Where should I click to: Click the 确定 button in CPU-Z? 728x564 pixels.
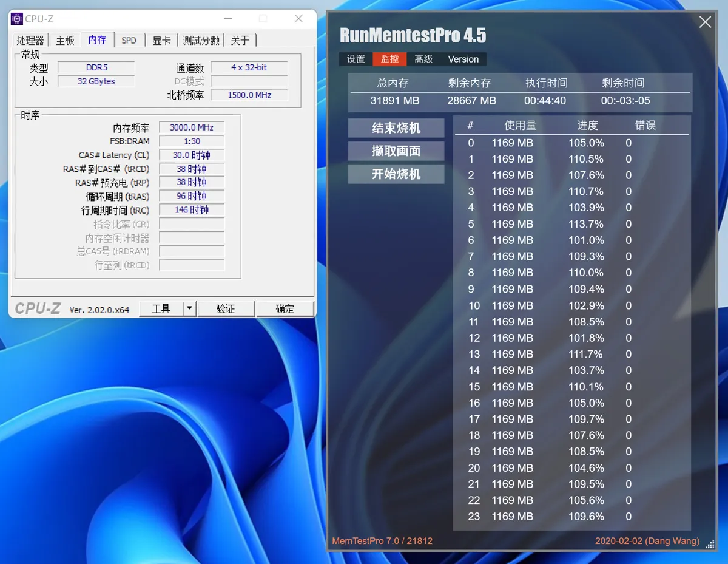coord(285,308)
